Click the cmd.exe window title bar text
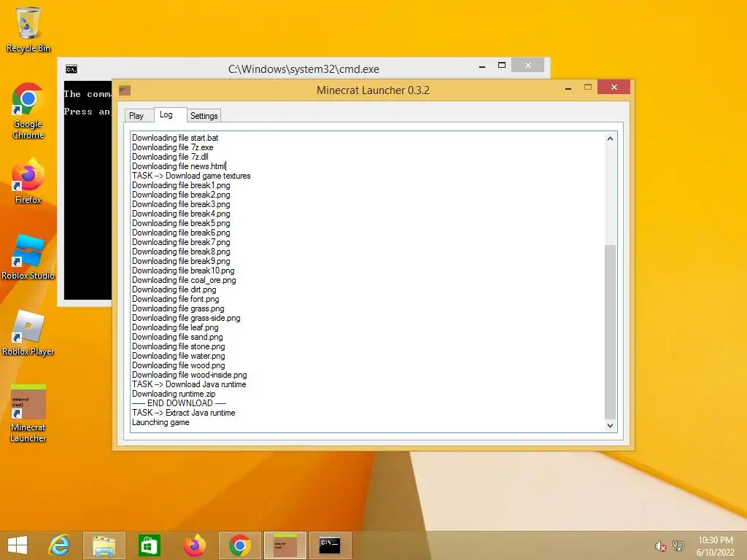The width and height of the screenshot is (747, 560). [303, 69]
